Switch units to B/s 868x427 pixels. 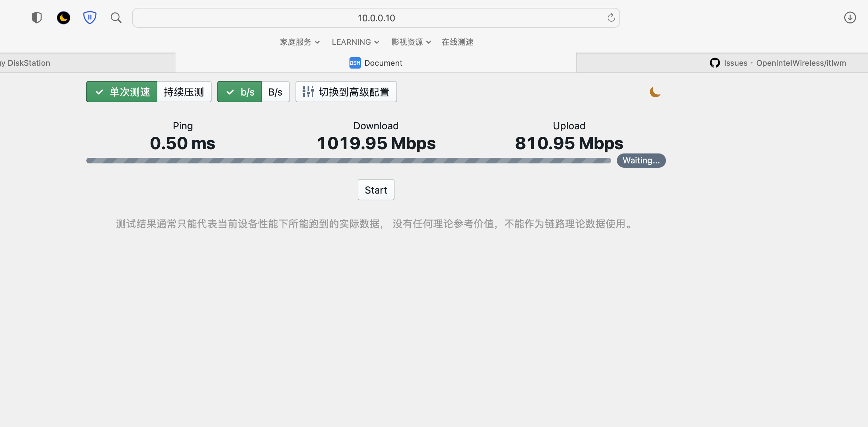275,92
